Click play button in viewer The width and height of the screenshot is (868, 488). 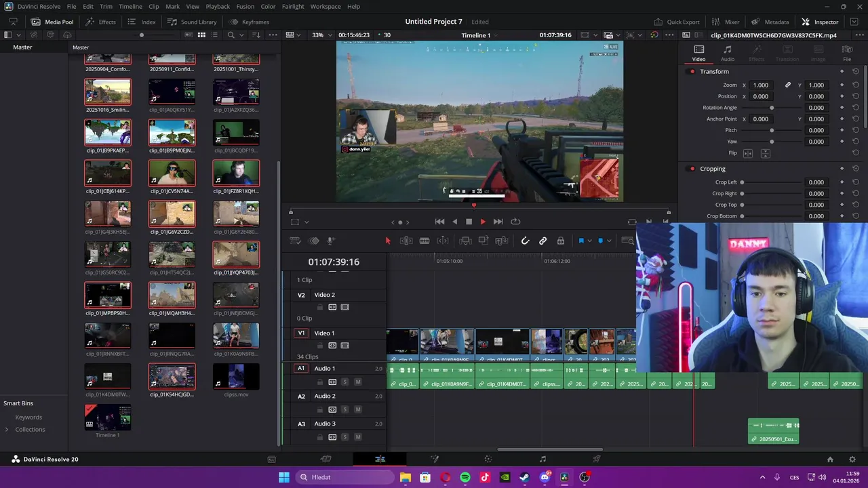pyautogui.click(x=483, y=222)
